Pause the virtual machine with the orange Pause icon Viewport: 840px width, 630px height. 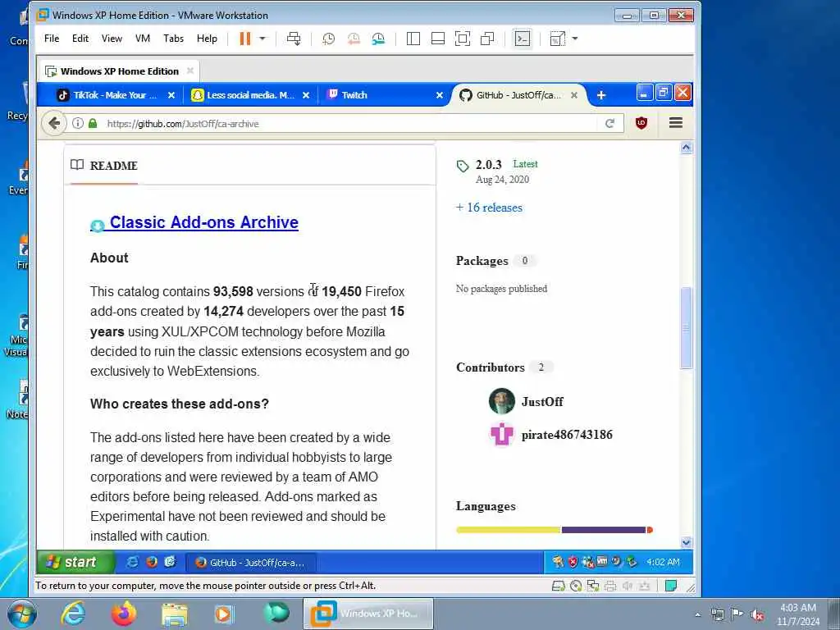pyautogui.click(x=244, y=39)
